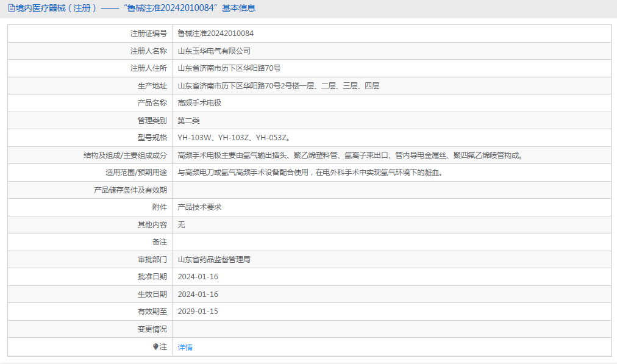Select the attachment value 产品技术要求
The image size is (617, 364).
199,207
